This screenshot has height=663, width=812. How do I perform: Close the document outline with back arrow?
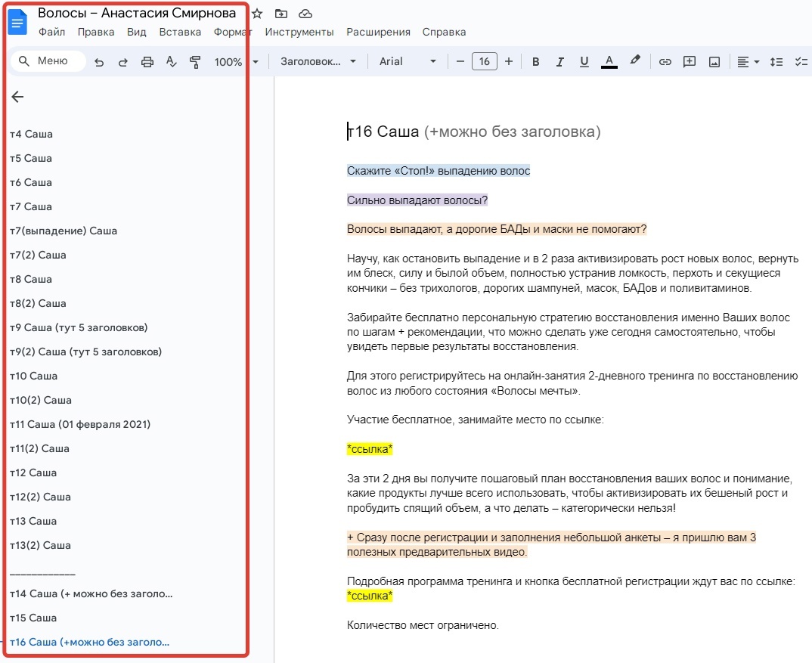[x=17, y=97]
